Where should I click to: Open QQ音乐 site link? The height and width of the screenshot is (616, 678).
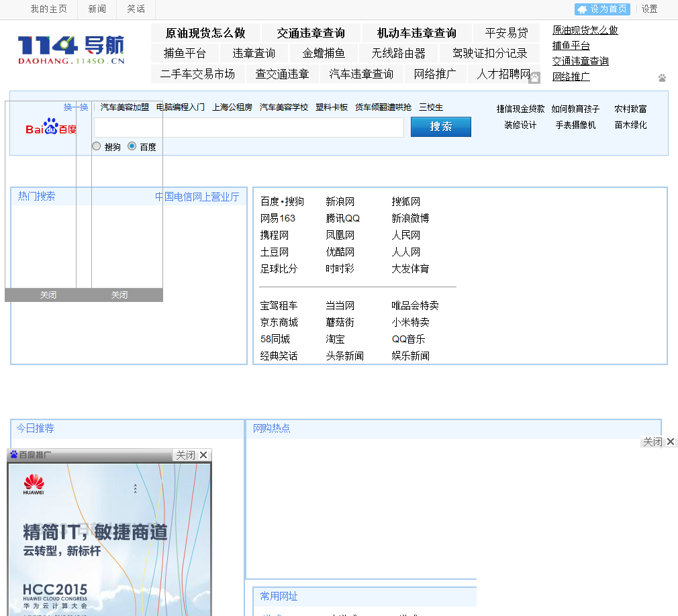click(408, 340)
